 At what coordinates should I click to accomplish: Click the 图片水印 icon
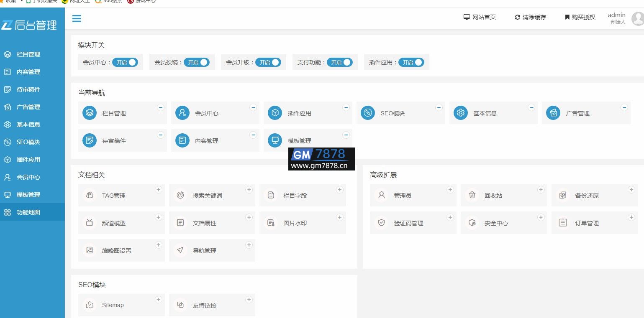[271, 223]
